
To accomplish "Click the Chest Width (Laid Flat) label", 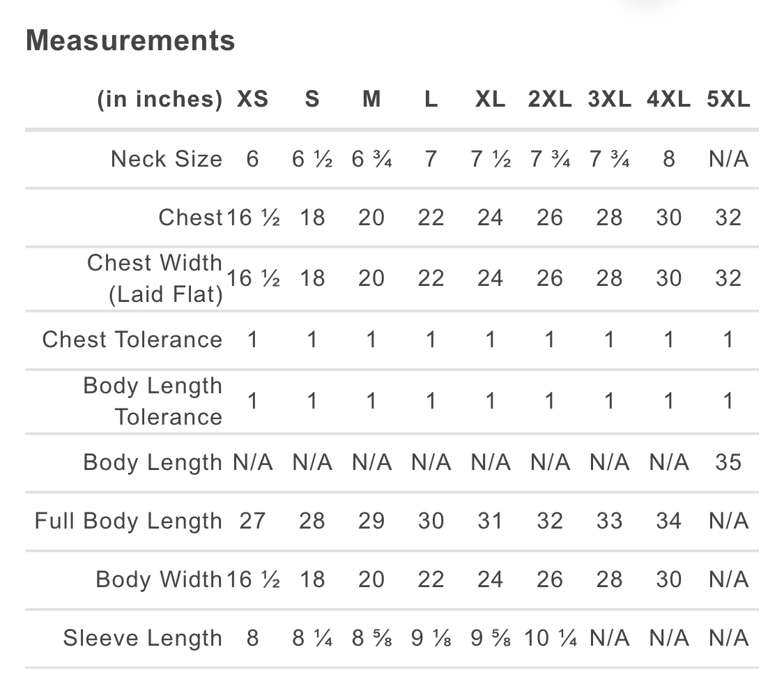I will [x=155, y=278].
